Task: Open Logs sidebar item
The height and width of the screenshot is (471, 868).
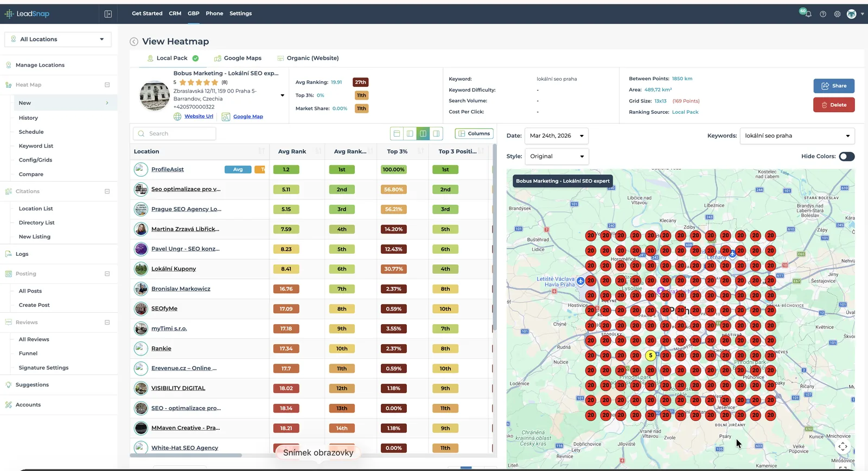Action: point(22,254)
